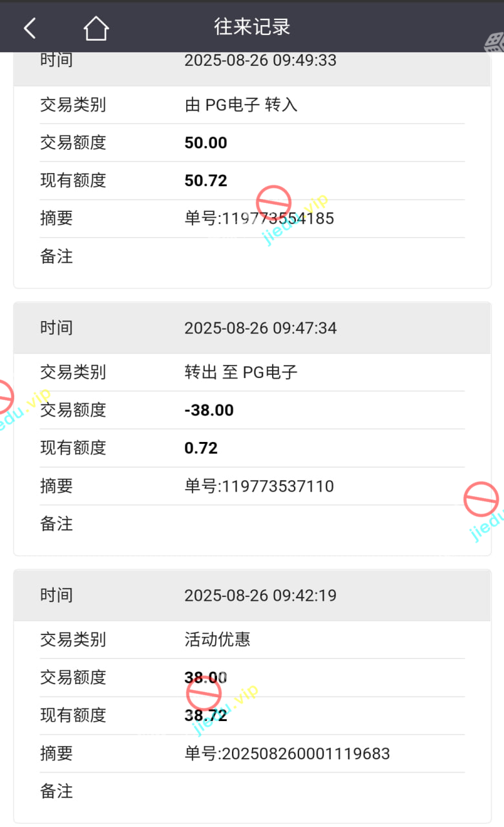This screenshot has width=504, height=827.
Task: Tap the 往来记录 page title
Action: click(x=252, y=27)
